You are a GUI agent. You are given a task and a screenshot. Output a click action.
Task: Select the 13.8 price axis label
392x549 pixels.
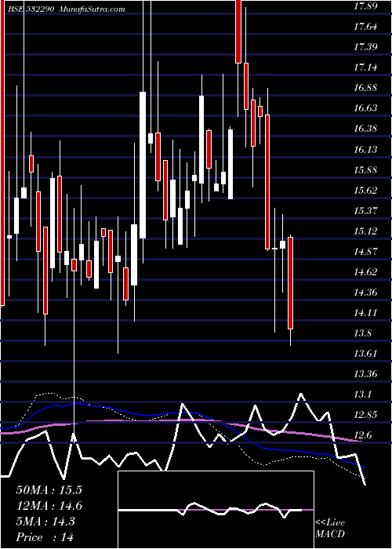pos(362,333)
